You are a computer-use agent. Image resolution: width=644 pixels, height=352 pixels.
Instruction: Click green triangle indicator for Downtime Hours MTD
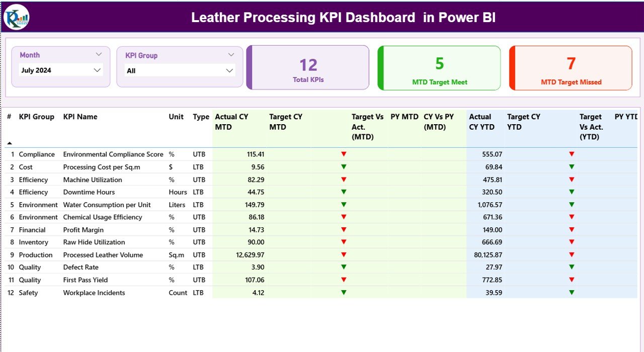coord(344,192)
